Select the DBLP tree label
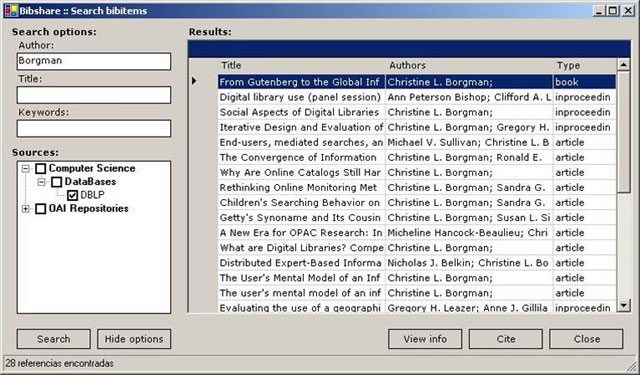Image resolution: width=640 pixels, height=375 pixels. [92, 195]
